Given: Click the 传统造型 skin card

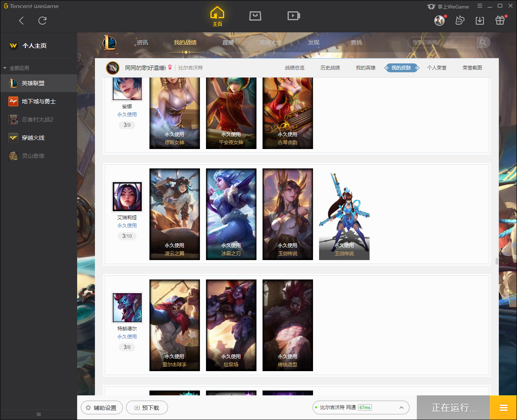Looking at the screenshot, I should [x=288, y=325].
